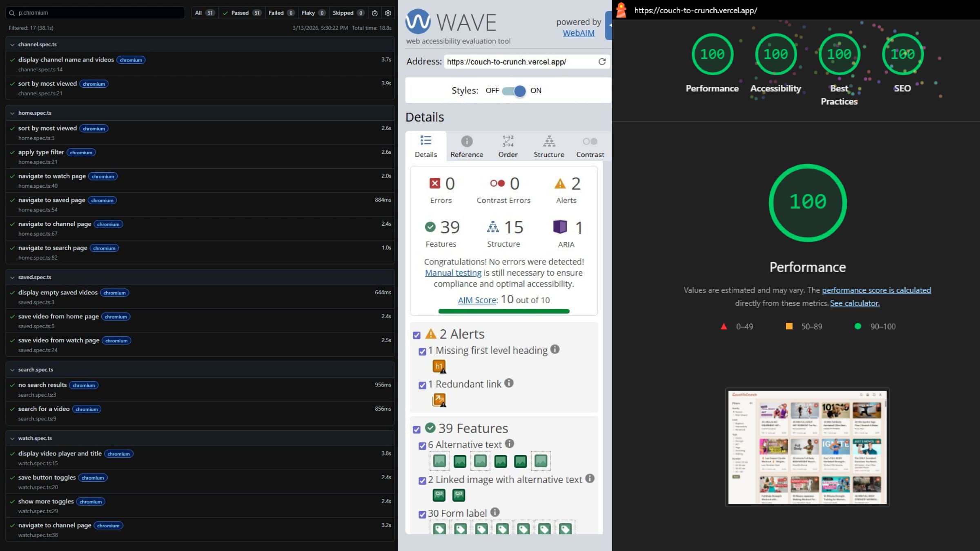The height and width of the screenshot is (551, 980).
Task: Open the Manual testing link
Action: pyautogui.click(x=453, y=273)
